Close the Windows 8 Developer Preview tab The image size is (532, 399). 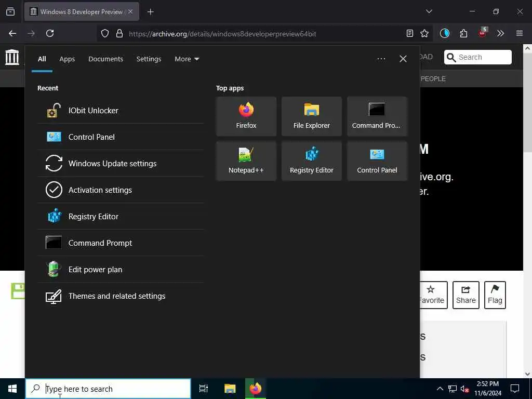130,11
